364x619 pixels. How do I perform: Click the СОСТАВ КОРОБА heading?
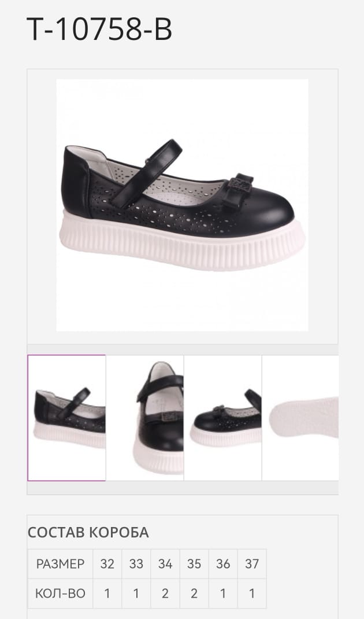pyautogui.click(x=88, y=533)
